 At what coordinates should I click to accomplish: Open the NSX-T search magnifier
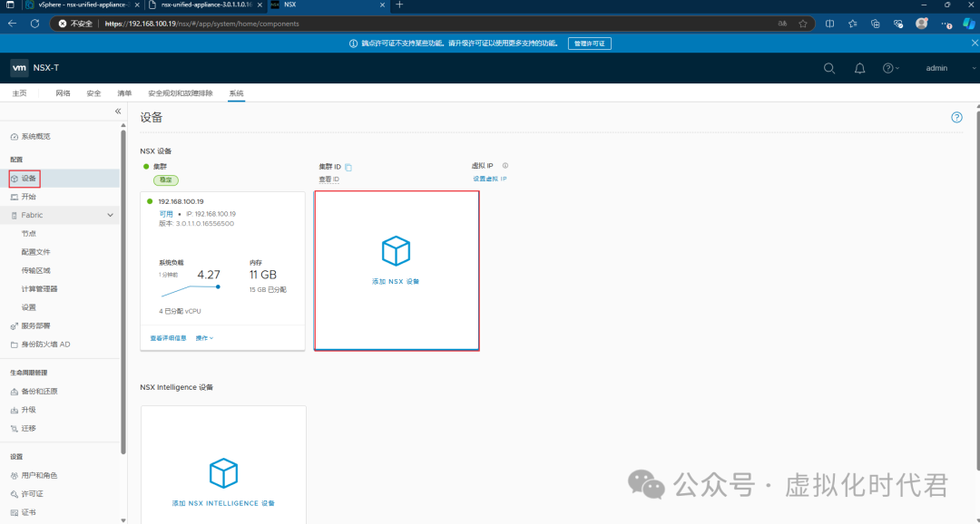click(x=829, y=68)
